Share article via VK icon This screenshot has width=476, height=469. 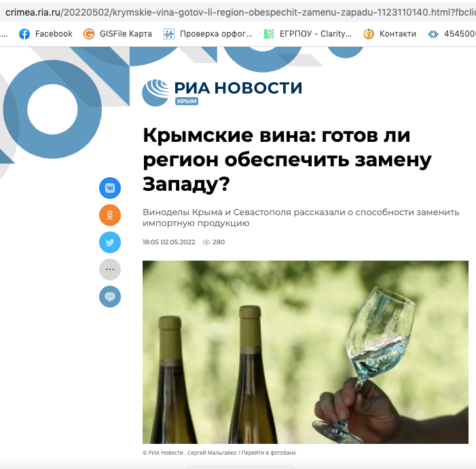(x=110, y=188)
